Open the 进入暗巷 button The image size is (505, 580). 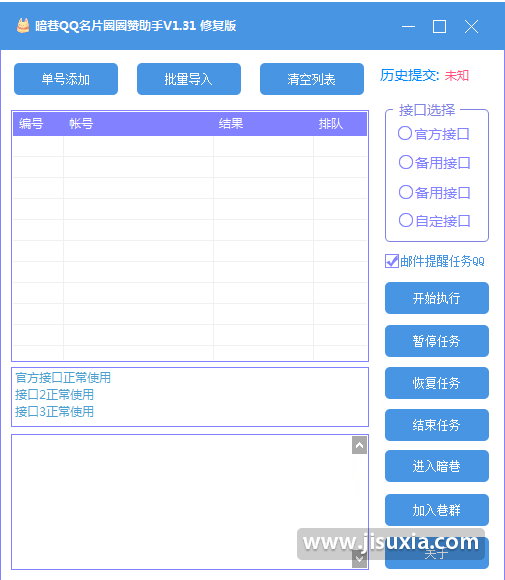[x=437, y=466]
